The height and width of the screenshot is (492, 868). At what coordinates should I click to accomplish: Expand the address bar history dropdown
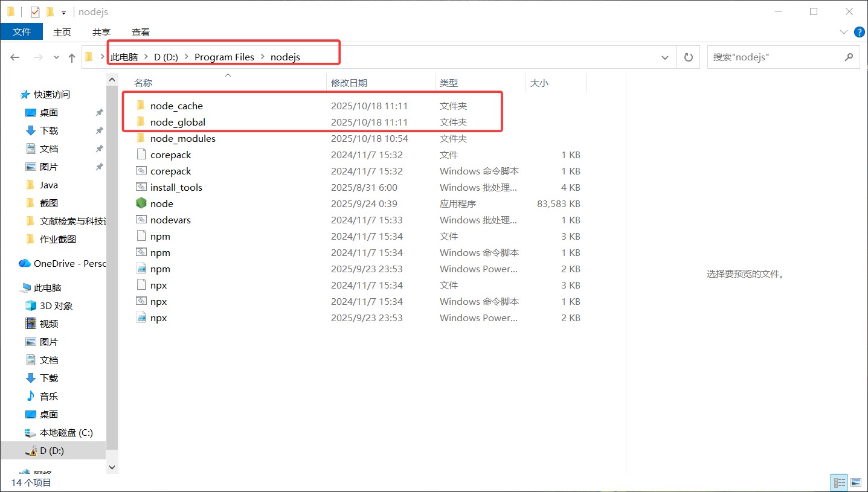coord(665,57)
